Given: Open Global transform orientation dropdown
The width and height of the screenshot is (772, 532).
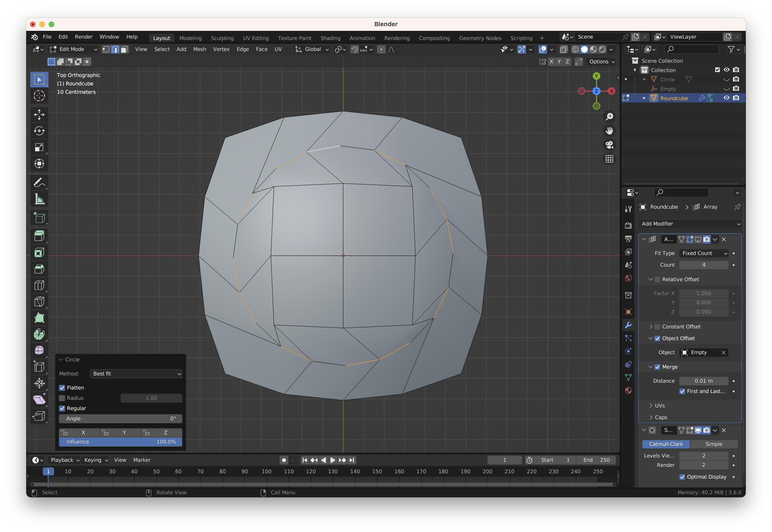Looking at the screenshot, I should coord(312,49).
